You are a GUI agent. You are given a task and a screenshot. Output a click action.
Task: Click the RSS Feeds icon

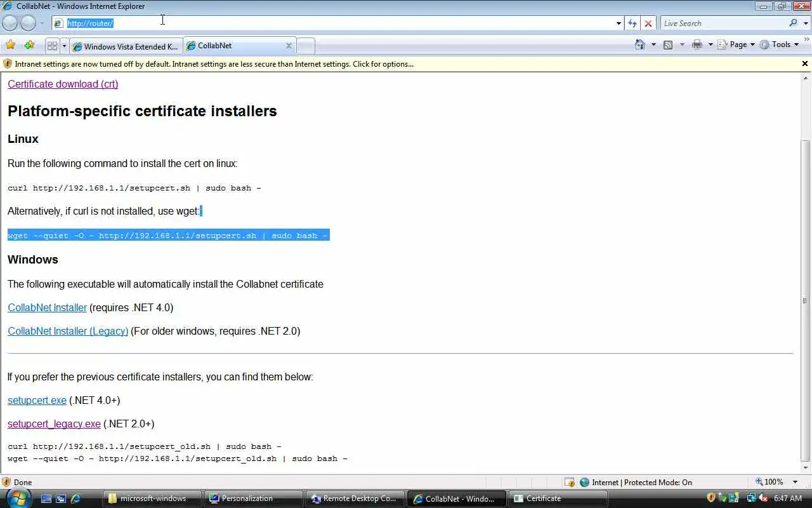pos(668,44)
